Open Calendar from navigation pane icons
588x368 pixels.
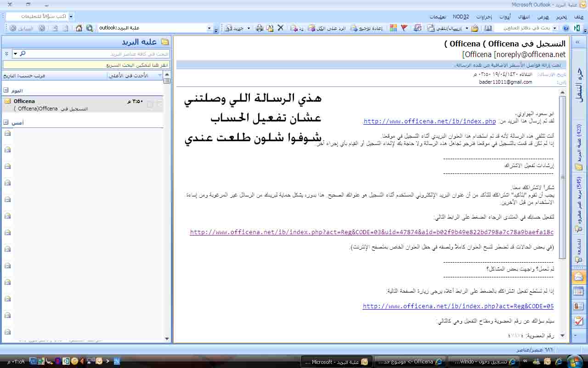pos(578,291)
